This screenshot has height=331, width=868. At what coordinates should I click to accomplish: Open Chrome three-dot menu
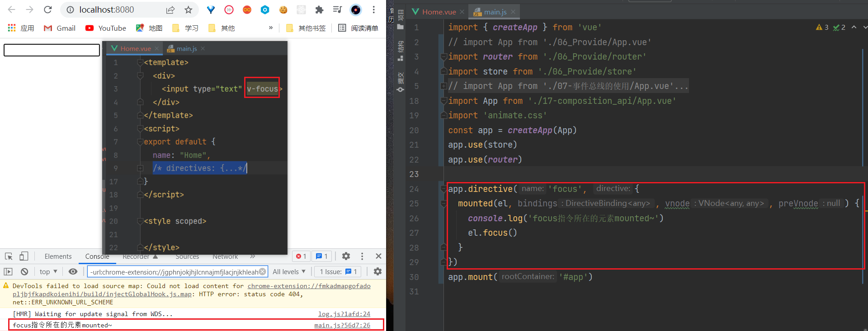point(374,9)
